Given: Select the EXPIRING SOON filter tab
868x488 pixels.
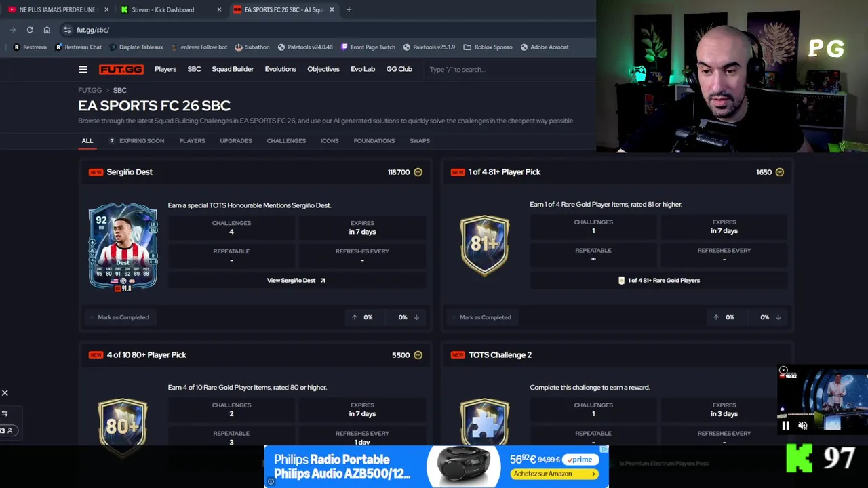Looking at the screenshot, I should tap(136, 141).
